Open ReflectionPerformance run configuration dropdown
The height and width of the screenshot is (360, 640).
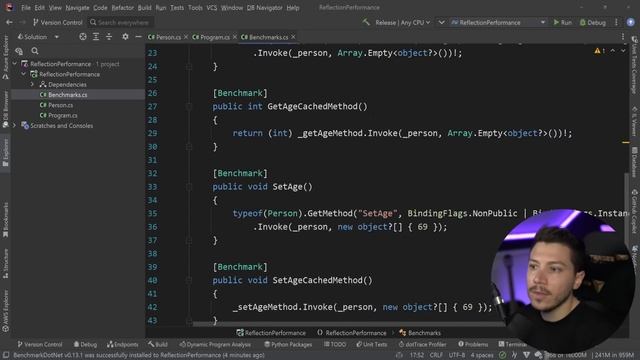coord(498,22)
